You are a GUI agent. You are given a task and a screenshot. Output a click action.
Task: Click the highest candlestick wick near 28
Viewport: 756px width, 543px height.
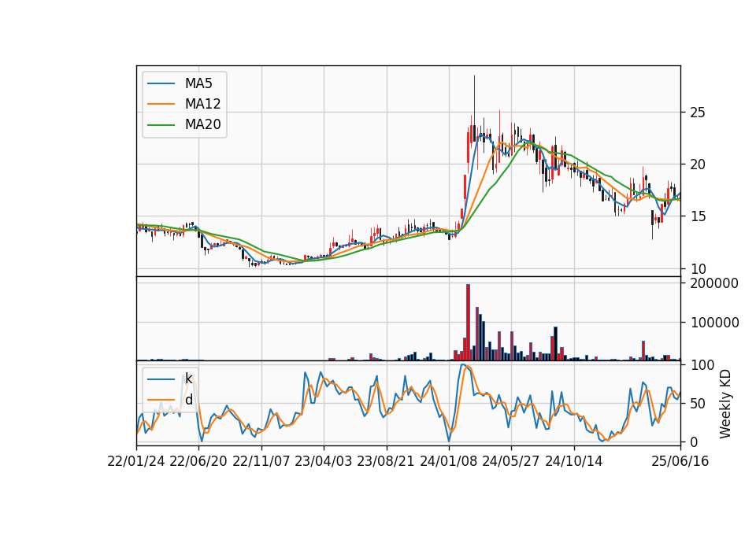tap(474, 100)
